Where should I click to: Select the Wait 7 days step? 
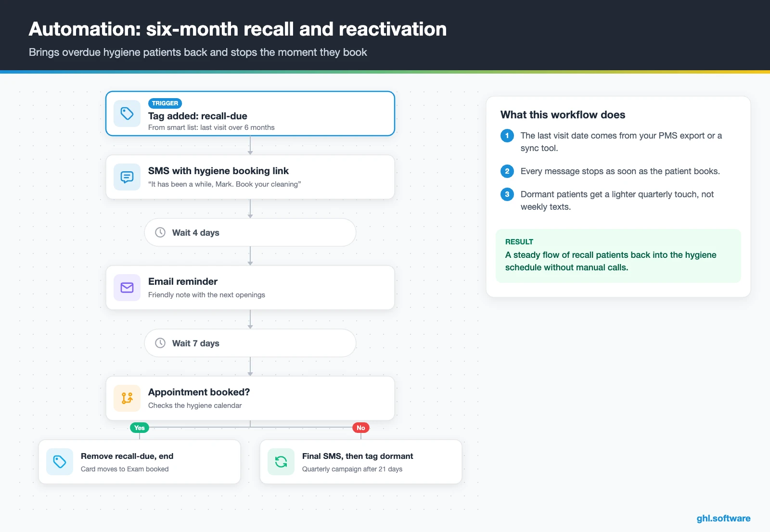coord(250,343)
